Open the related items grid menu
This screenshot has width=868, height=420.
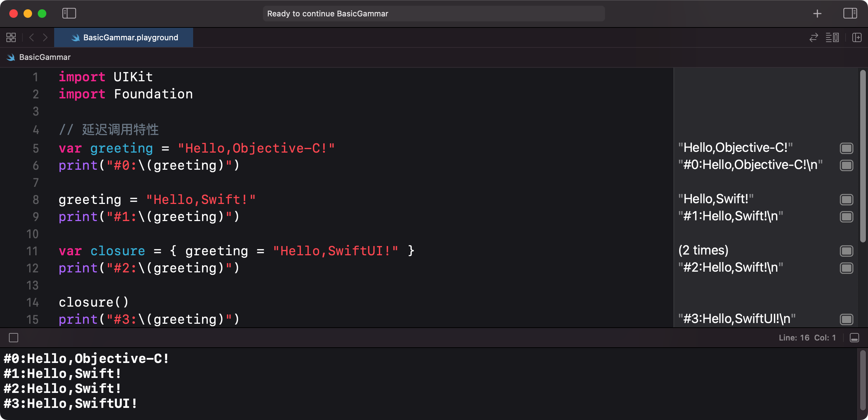pos(11,37)
